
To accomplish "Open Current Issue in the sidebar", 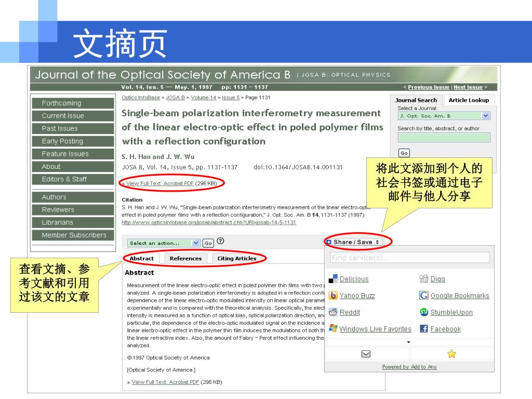I will 73,116.
